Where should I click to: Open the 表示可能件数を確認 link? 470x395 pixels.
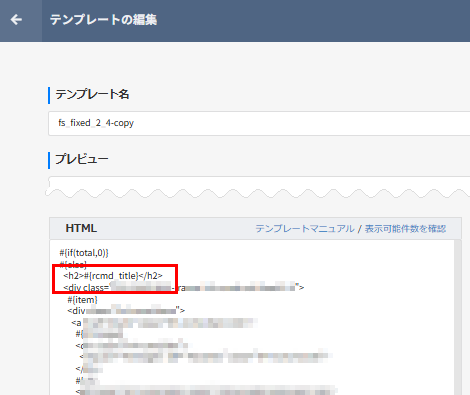click(405, 229)
